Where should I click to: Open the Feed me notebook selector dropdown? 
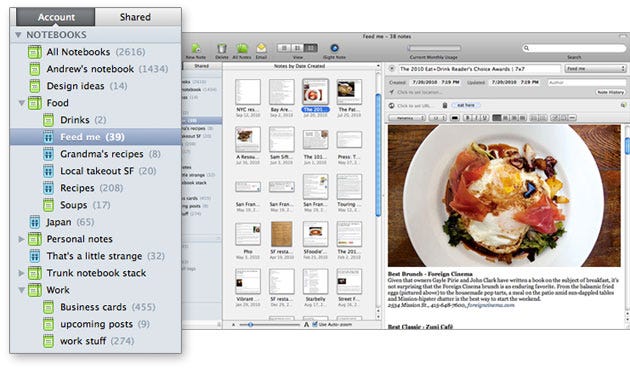(x=595, y=69)
